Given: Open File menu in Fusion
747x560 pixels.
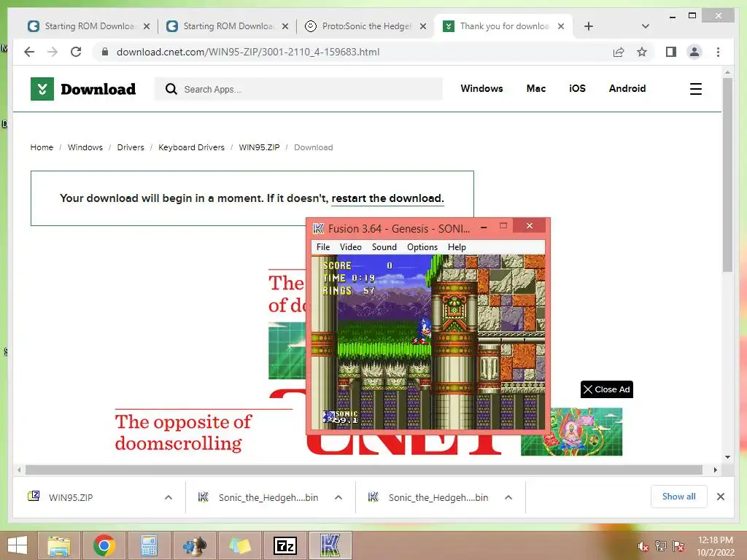Looking at the screenshot, I should [323, 247].
